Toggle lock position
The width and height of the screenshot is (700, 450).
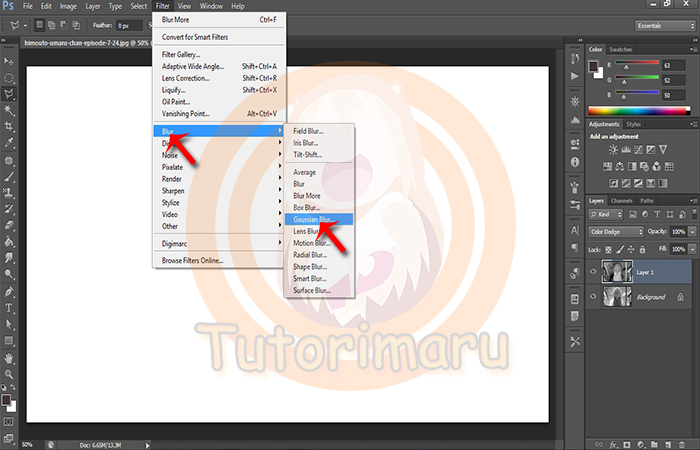click(x=631, y=249)
